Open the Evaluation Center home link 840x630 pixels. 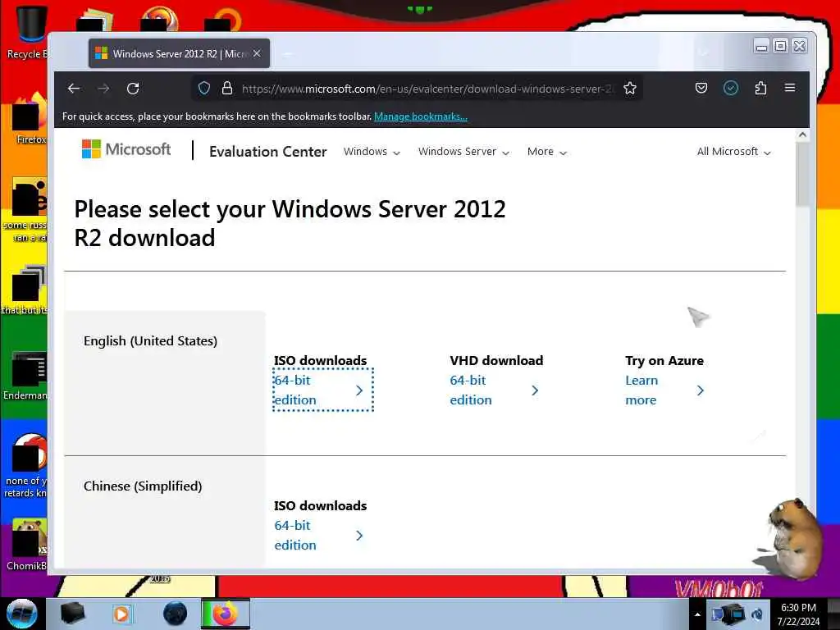[268, 152]
